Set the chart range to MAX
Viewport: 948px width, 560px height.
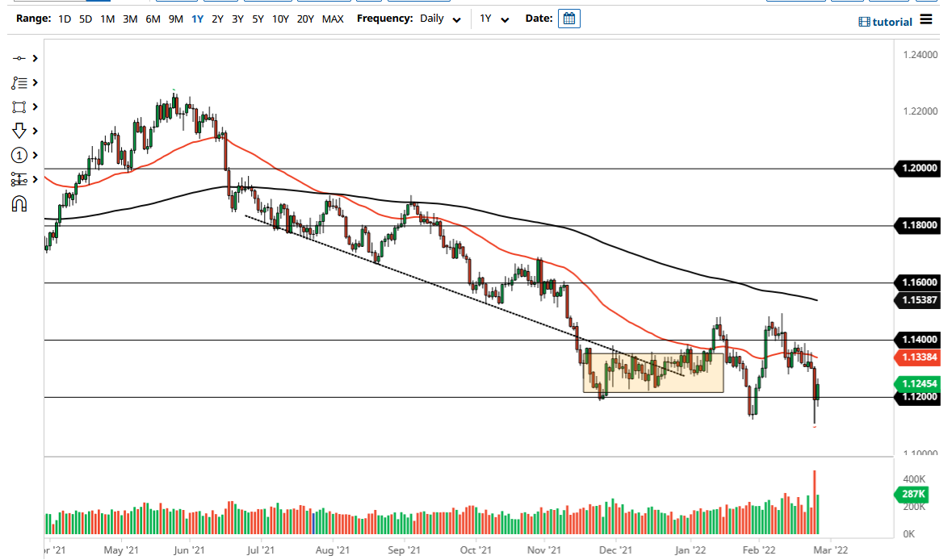(x=333, y=19)
